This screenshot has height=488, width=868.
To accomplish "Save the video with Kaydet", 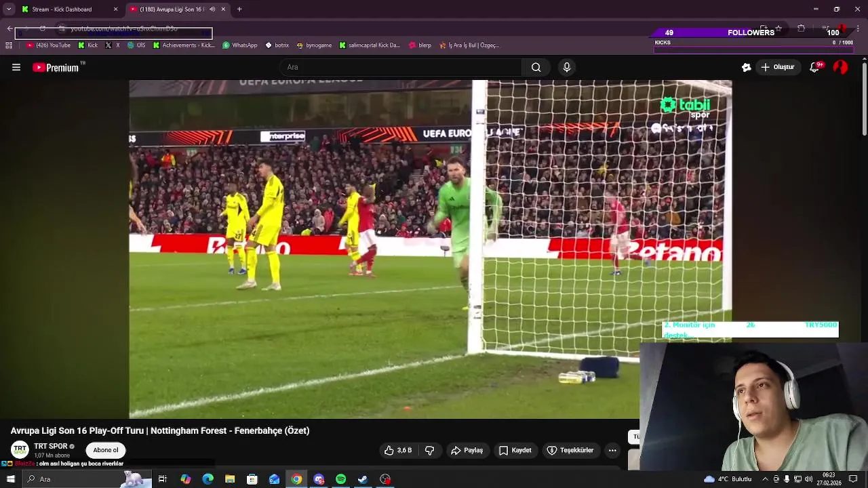I will click(x=515, y=450).
